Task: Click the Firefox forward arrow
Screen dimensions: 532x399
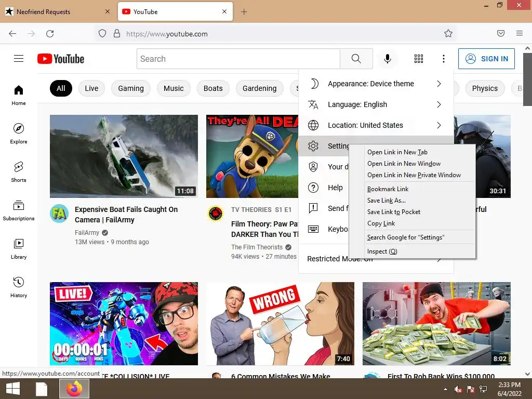Action: [31, 34]
